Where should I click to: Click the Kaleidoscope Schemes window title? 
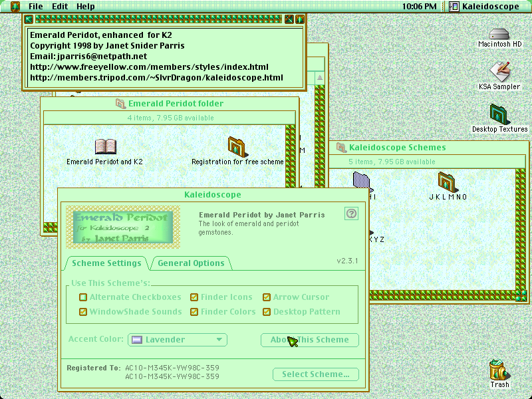[x=397, y=148]
